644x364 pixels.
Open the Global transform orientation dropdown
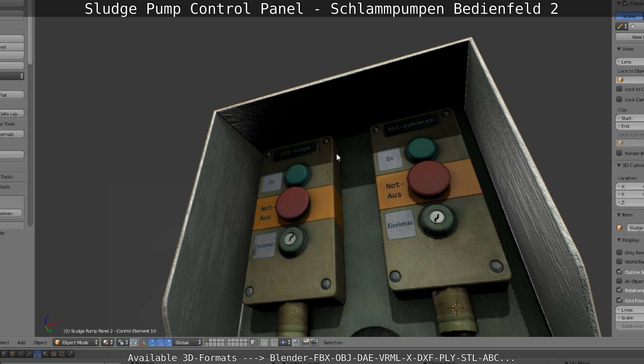pos(187,342)
